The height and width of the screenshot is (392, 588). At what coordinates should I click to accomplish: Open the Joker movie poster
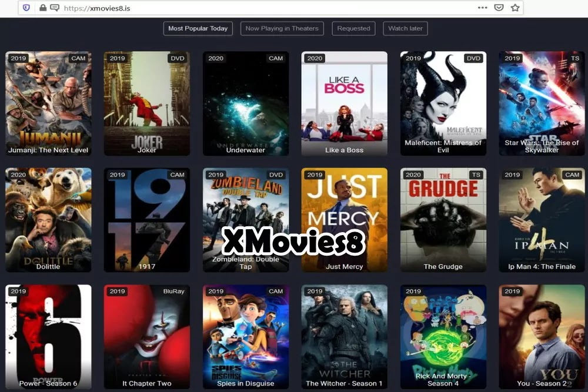pos(147,103)
